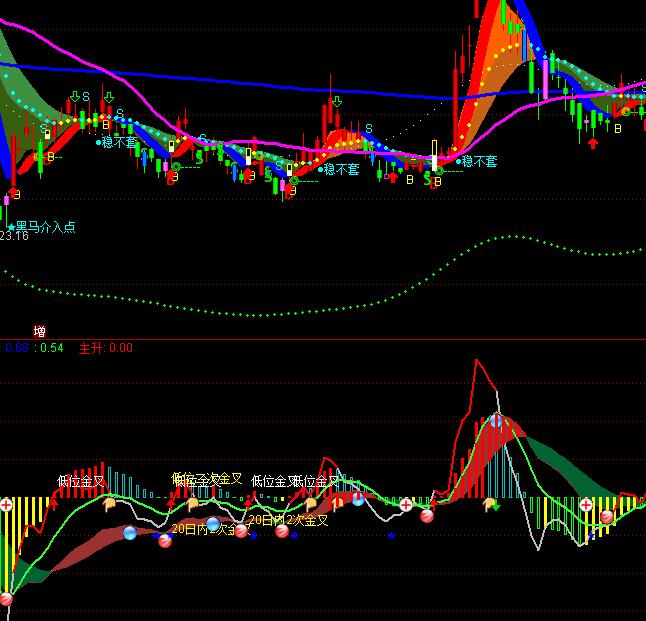The height and width of the screenshot is (621, 646).
Task: Click the 23.16 price label at left
Action: tap(14, 236)
